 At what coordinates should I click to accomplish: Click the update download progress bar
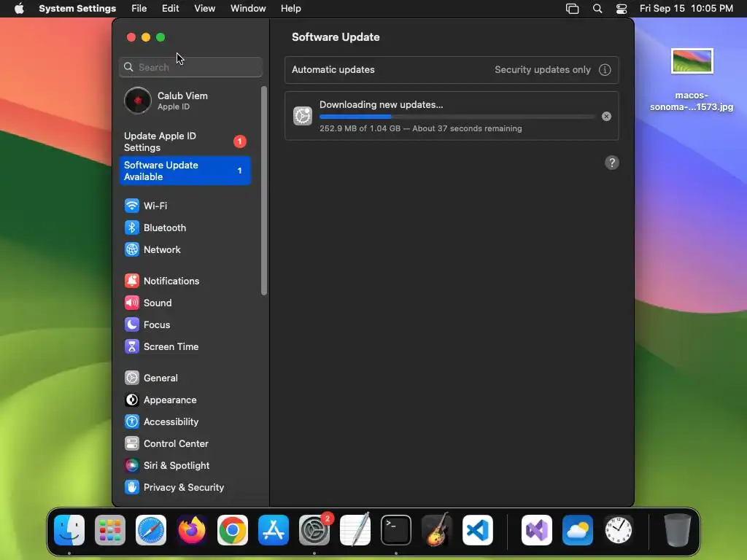click(x=457, y=116)
